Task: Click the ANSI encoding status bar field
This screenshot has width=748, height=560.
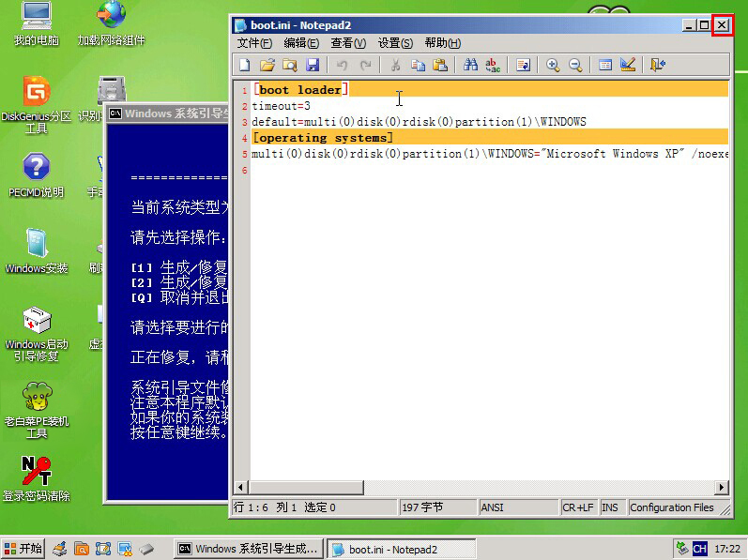Action: pos(518,507)
